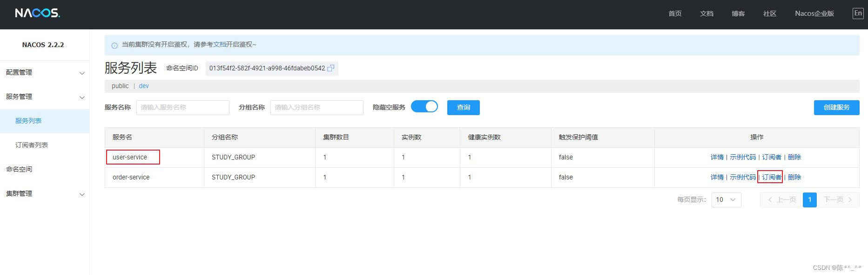Screen dimensions: 868x275
Task: Open 示例代码 for user-service
Action: [x=743, y=157]
